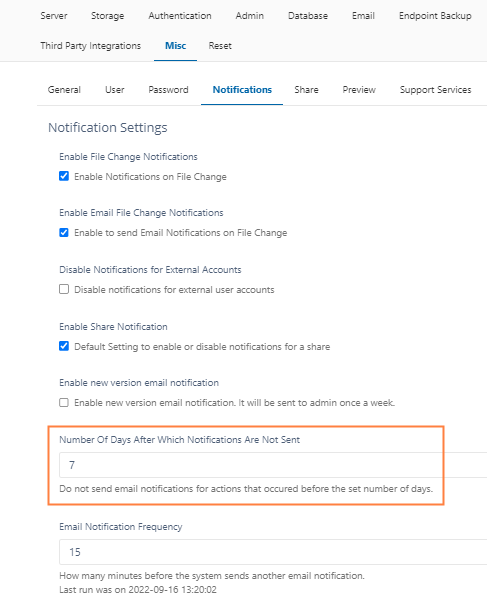Switch to the Storage tab
Viewport: 487px width, 600px height.
click(x=107, y=16)
